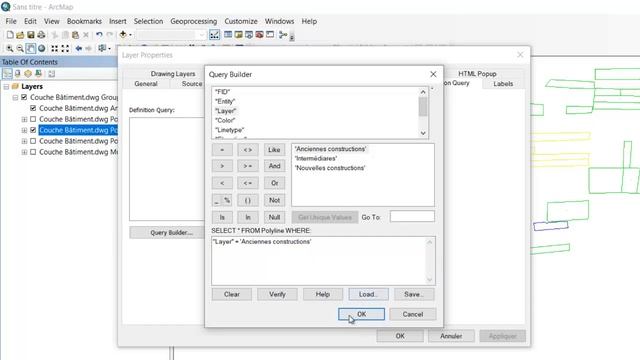Image resolution: width=640 pixels, height=360 pixels.
Task: Click the Add Data icon
Action: pos(123,35)
